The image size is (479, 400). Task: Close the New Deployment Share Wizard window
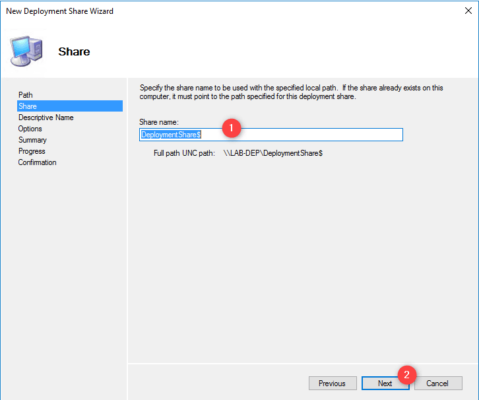pyautogui.click(x=468, y=11)
